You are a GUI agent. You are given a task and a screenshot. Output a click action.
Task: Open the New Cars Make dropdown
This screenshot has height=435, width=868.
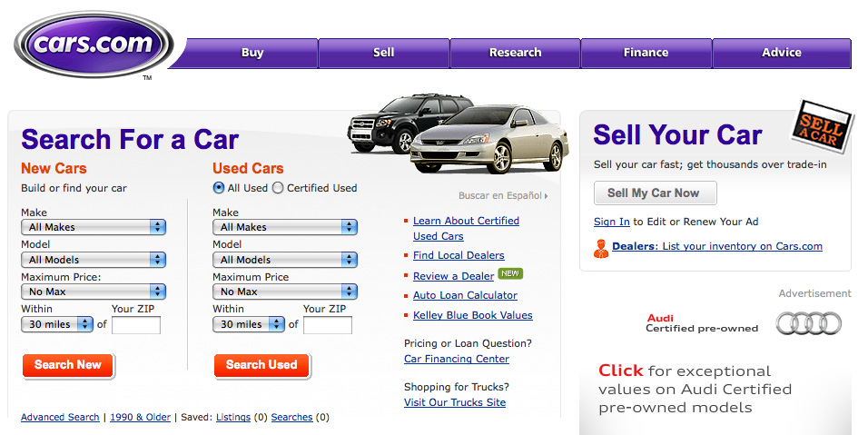[x=94, y=227]
